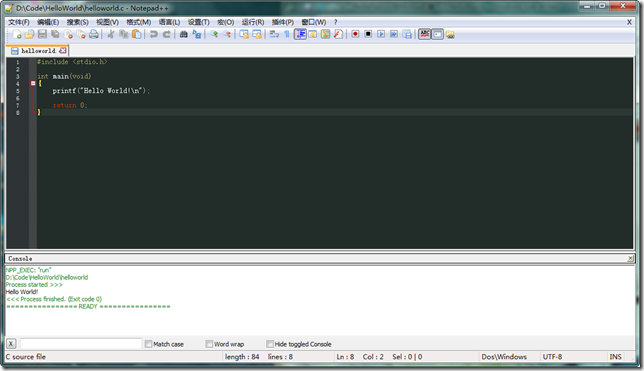This screenshot has width=644, height=371.
Task: Click 'Dos\Windows' line ending status entry
Action: pos(504,357)
